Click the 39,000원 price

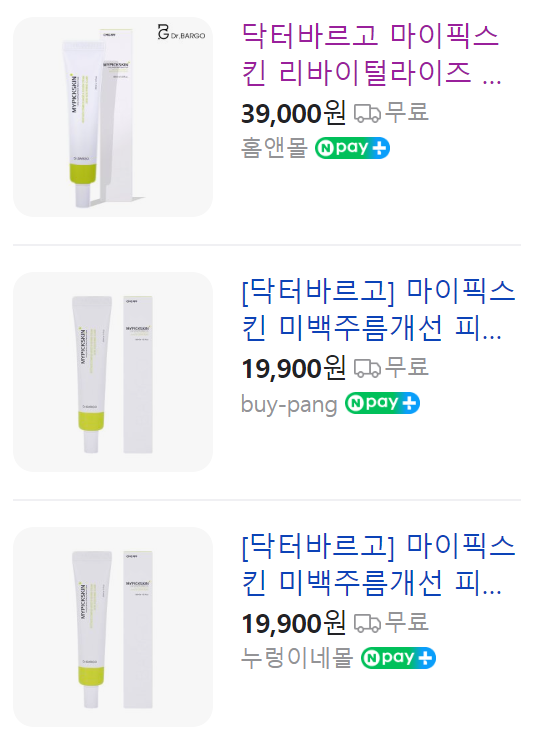tap(293, 113)
